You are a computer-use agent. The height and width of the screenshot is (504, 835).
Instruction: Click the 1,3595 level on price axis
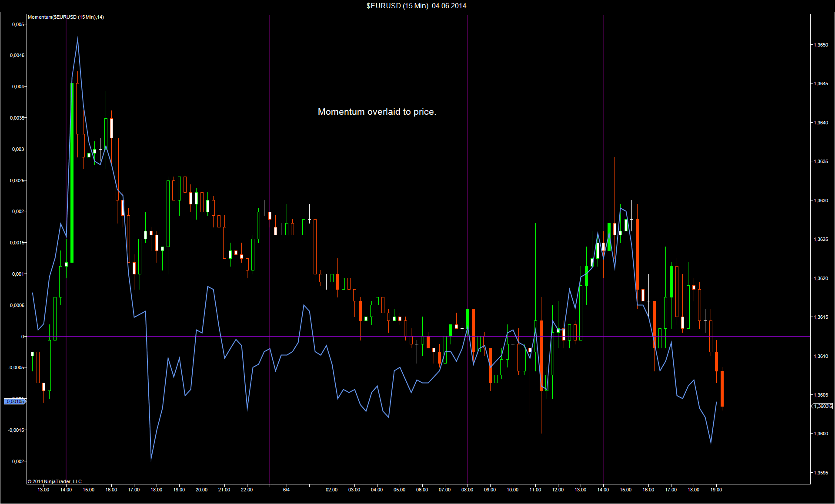tap(821, 473)
